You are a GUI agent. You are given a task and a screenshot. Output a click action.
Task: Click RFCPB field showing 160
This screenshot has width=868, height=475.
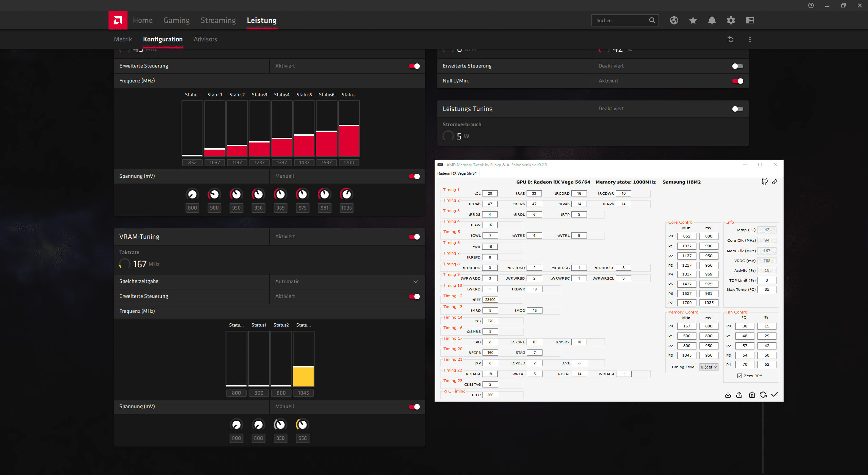[490, 353]
